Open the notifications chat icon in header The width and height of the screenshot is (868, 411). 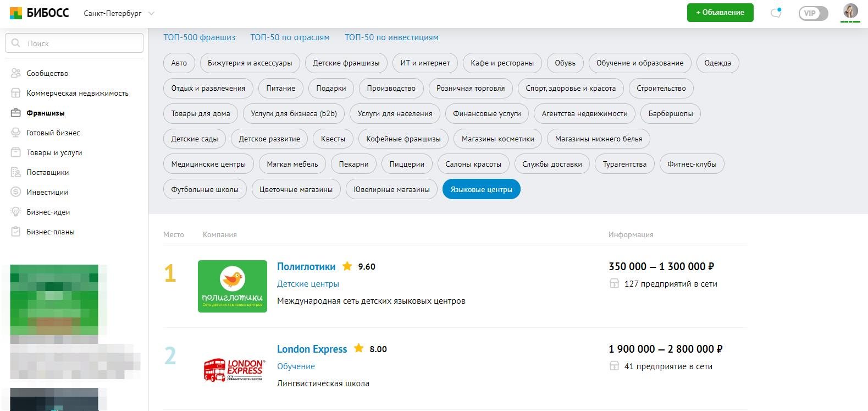pyautogui.click(x=776, y=13)
